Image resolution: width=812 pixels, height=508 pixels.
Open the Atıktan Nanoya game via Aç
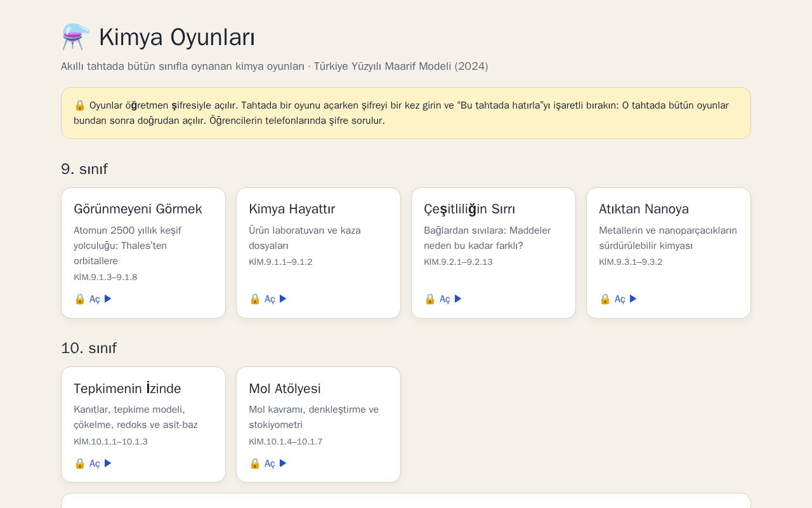[x=619, y=299]
